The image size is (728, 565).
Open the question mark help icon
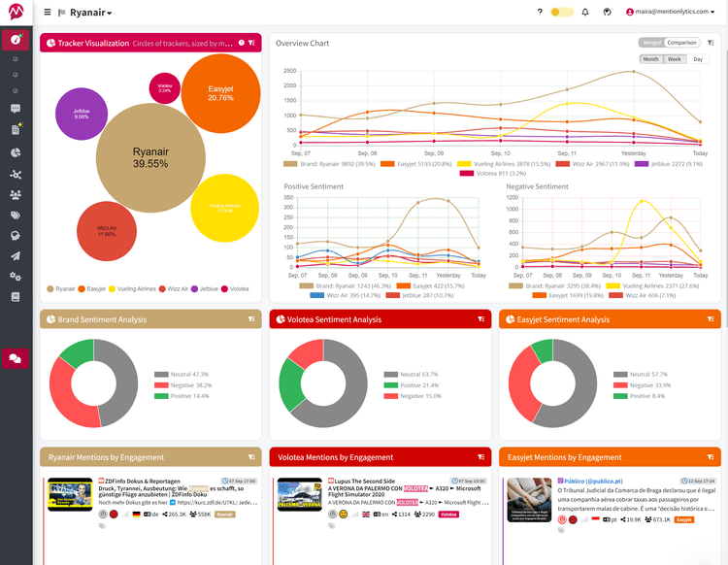pyautogui.click(x=540, y=12)
